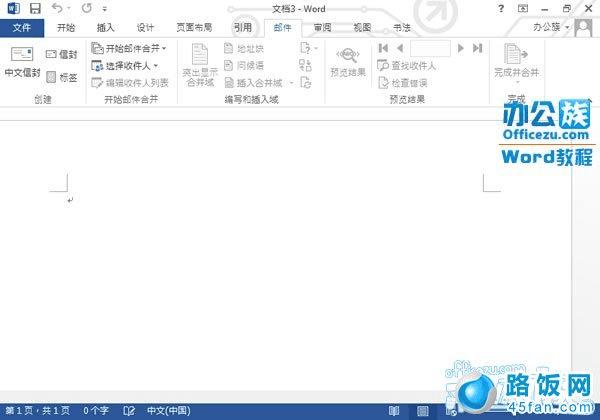Open the Customize Quick Access Toolbar arrow
The width and height of the screenshot is (600, 420).
point(105,9)
